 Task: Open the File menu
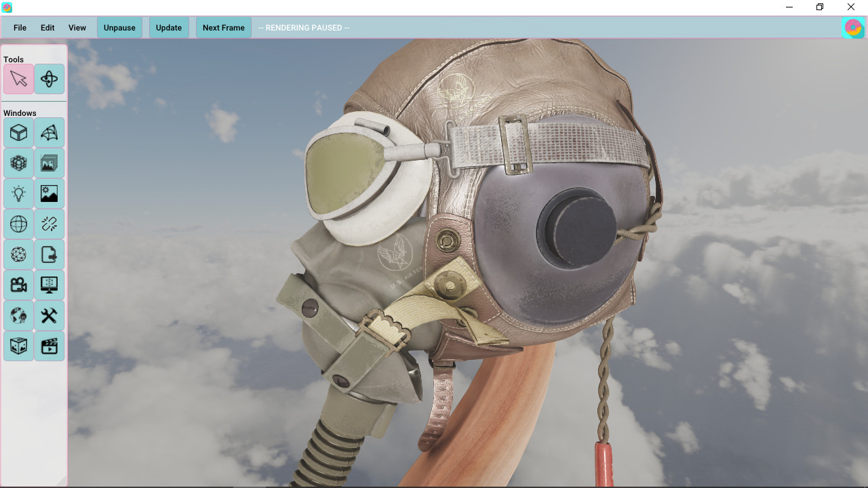click(x=20, y=28)
